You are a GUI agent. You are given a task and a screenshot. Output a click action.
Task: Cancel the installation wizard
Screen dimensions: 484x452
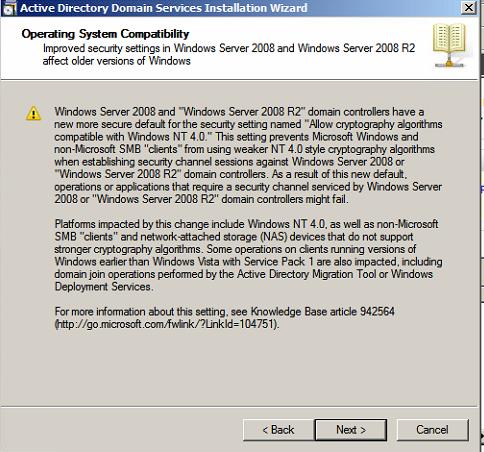pyautogui.click(x=432, y=430)
